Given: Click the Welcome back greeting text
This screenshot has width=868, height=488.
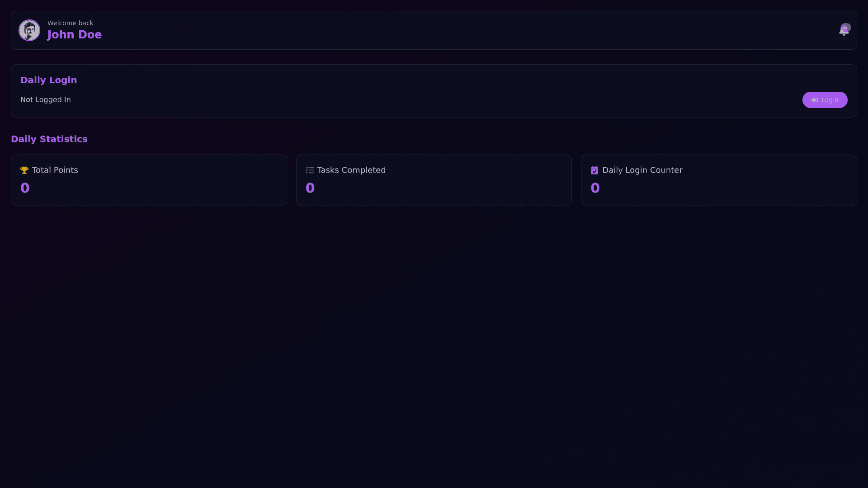Looking at the screenshot, I should click(71, 23).
